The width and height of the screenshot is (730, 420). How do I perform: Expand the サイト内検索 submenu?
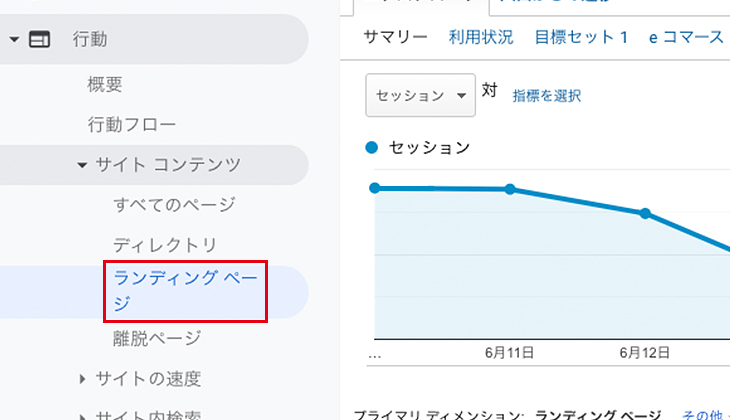pyautogui.click(x=83, y=414)
